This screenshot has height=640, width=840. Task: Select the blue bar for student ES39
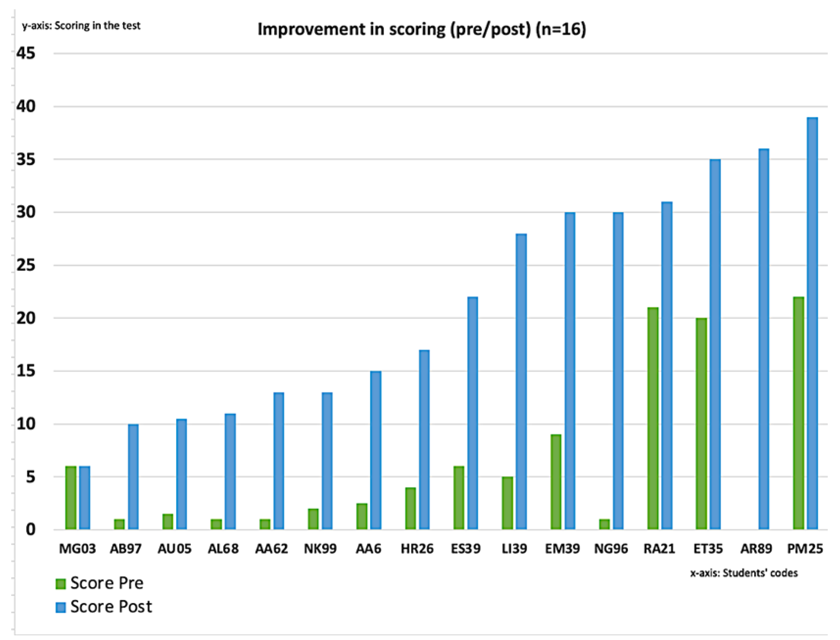pos(473,413)
